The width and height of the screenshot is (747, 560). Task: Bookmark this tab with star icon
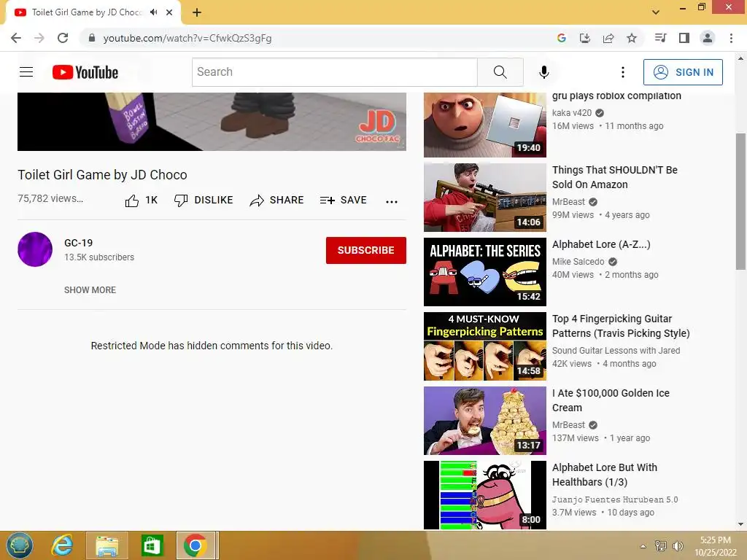coord(632,38)
